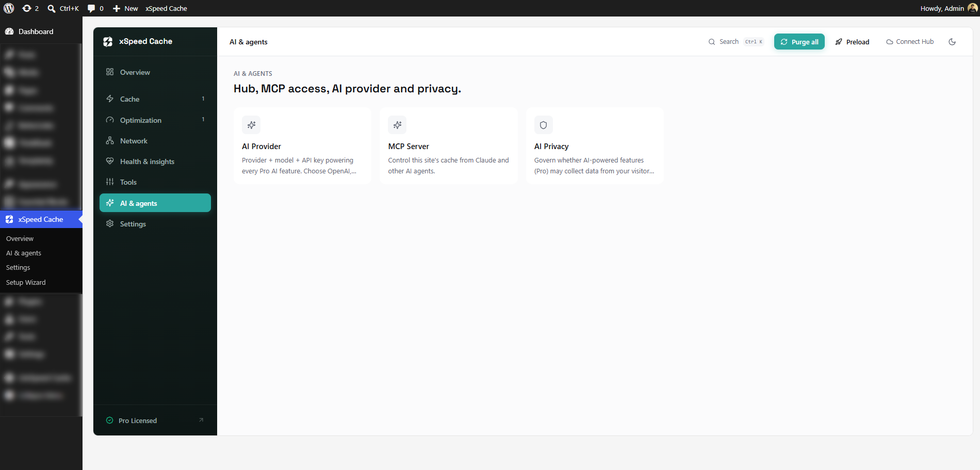The image size is (980, 470).
Task: Click the Pro Licensed status link
Action: (155, 420)
